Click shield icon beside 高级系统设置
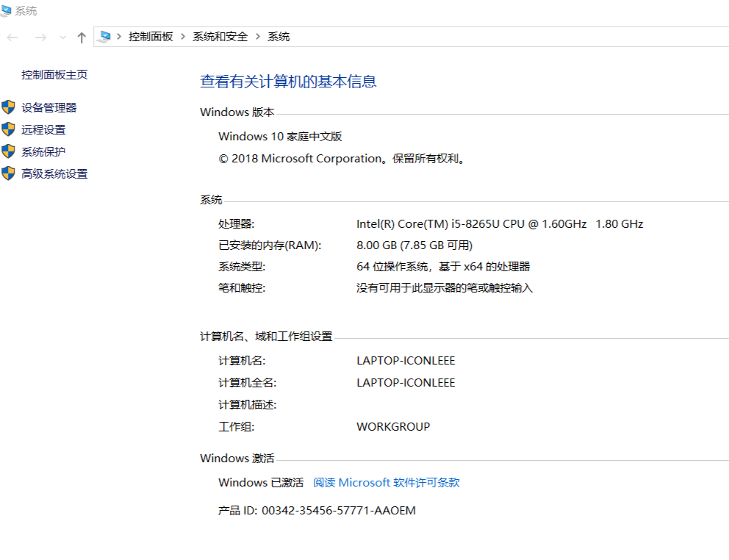729x560 pixels. click(x=8, y=173)
